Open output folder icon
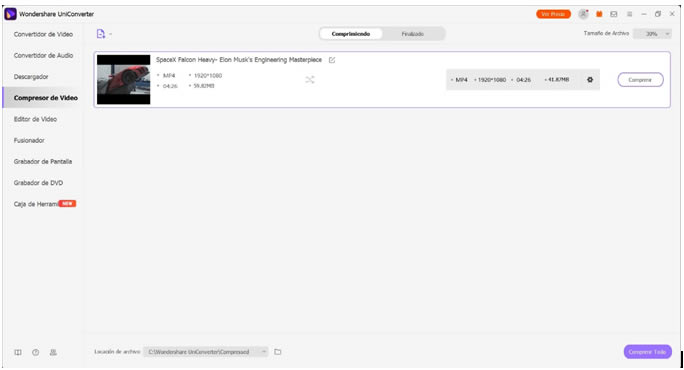Viewport: 684px width, 370px height. (278, 352)
